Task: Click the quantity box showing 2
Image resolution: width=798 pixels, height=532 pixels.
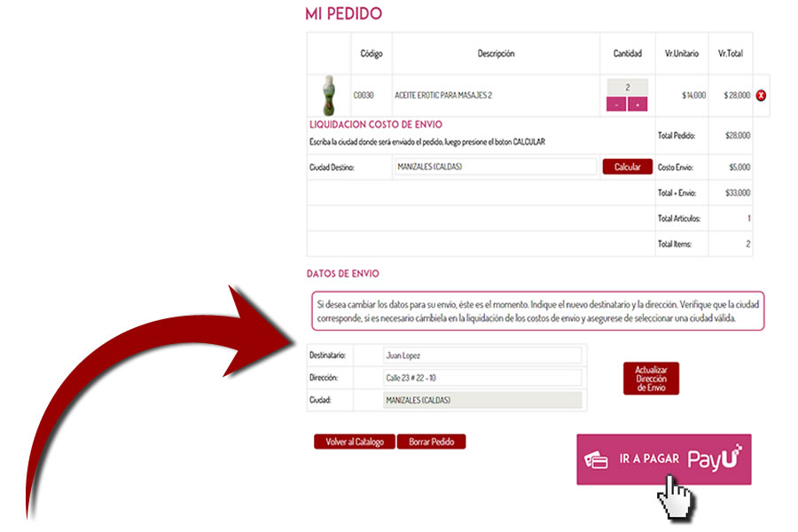Action: 627,88
